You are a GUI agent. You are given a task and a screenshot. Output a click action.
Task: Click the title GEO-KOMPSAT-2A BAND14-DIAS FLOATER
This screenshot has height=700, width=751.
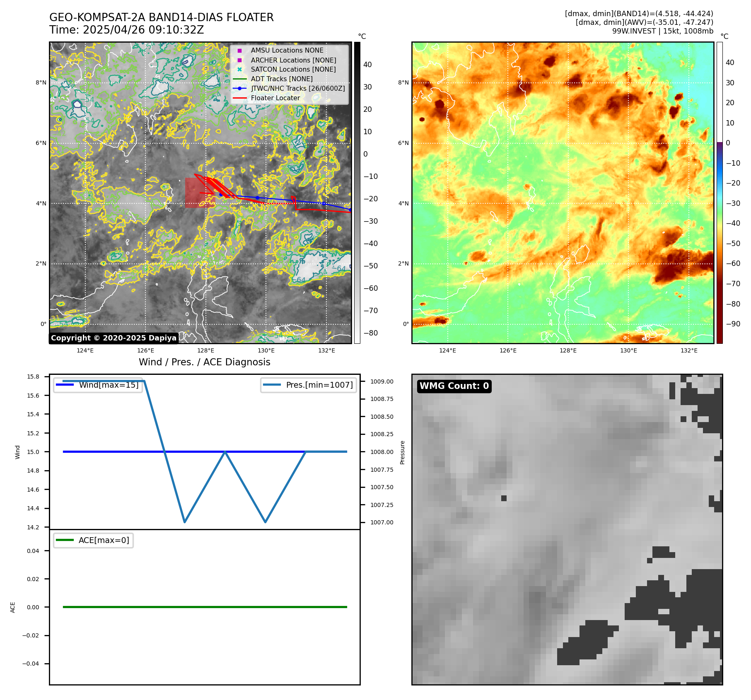pyautogui.click(x=162, y=17)
